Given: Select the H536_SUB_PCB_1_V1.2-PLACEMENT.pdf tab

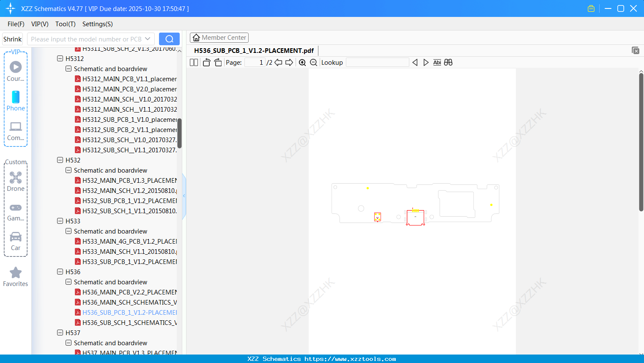Looking at the screenshot, I should point(254,50).
